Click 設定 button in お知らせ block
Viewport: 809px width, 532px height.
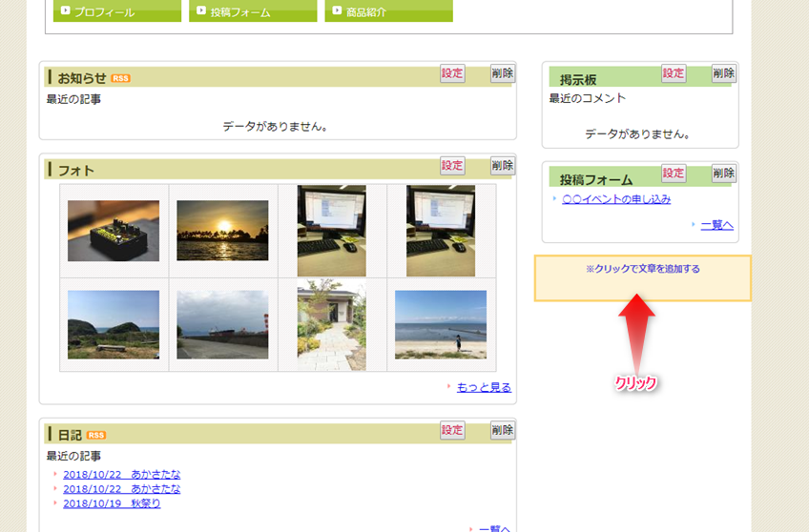[x=452, y=73]
